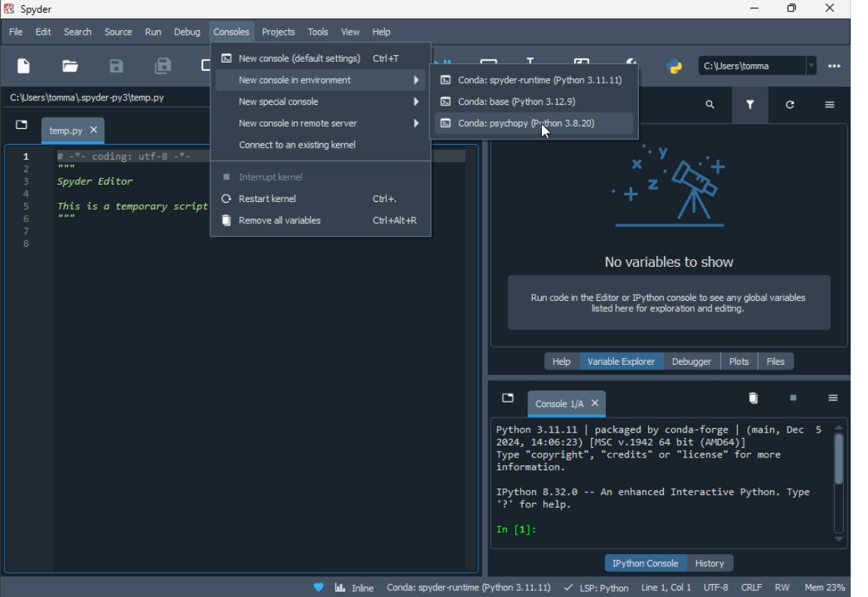Toggle Inline plotting in the status bar
The width and height of the screenshot is (868, 597).
(354, 588)
